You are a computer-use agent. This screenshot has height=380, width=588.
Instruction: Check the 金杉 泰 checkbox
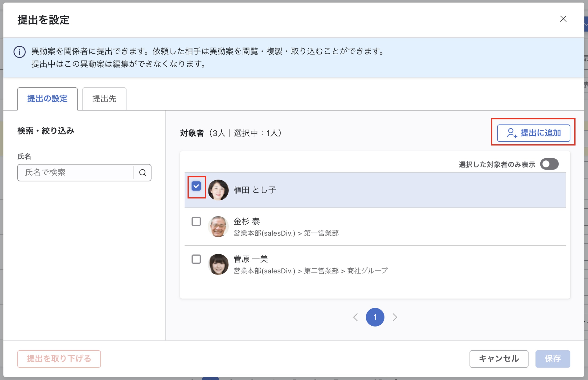196,221
